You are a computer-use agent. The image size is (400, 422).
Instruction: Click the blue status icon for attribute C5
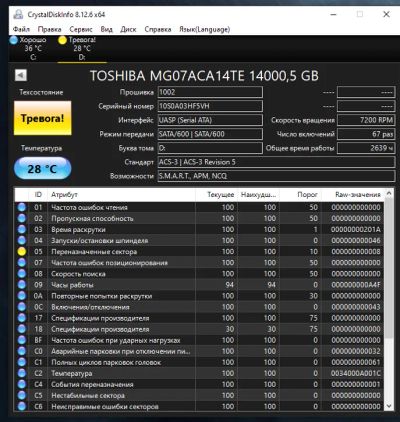pos(22,395)
